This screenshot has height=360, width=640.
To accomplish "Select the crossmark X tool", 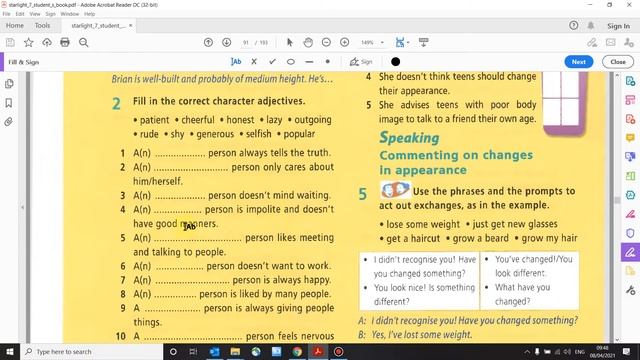I will [254, 62].
